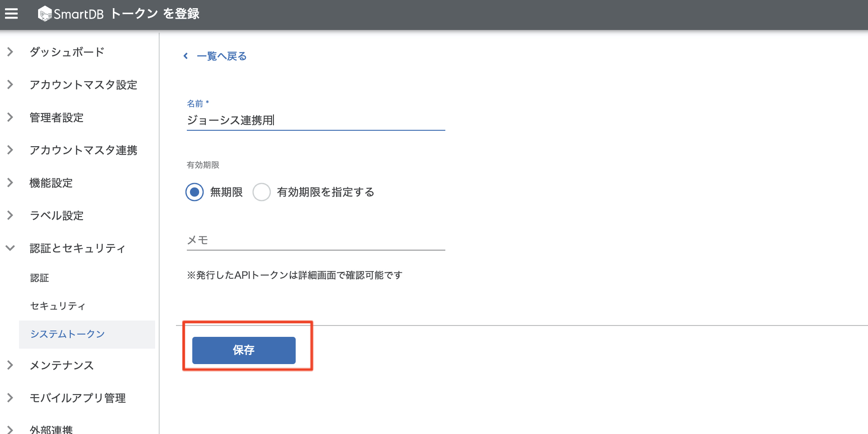Click the SmartDB logo icon

coord(44,14)
